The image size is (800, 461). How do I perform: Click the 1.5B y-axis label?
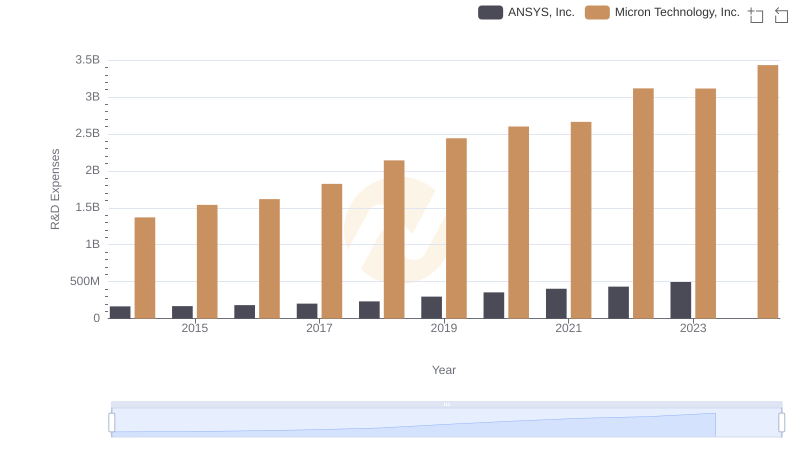[x=87, y=207]
